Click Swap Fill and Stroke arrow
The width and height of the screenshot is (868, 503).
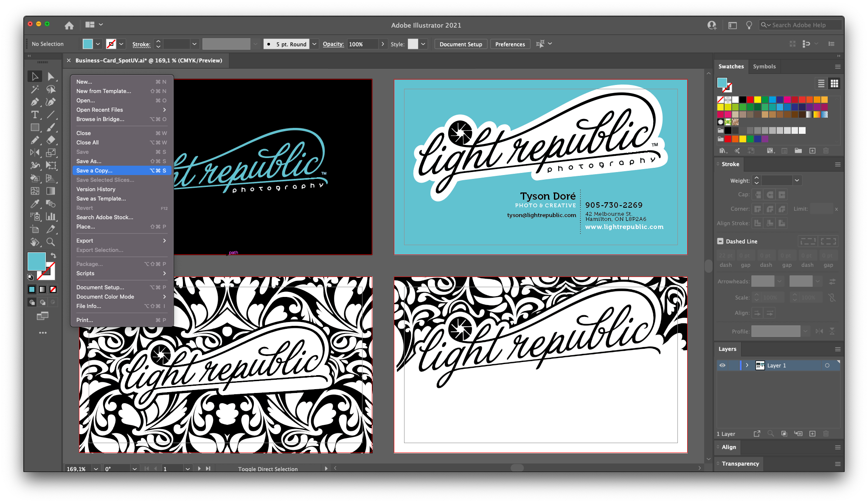pyautogui.click(x=53, y=255)
